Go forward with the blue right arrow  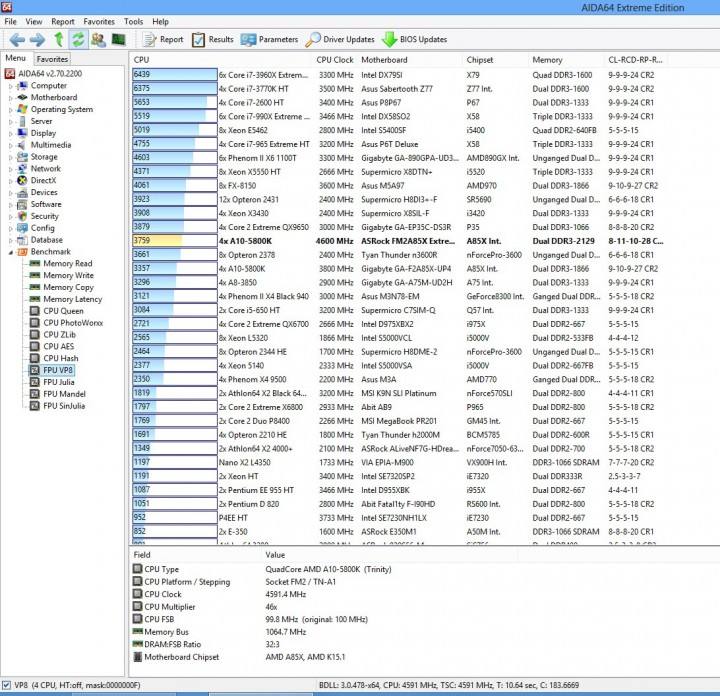coord(38,40)
